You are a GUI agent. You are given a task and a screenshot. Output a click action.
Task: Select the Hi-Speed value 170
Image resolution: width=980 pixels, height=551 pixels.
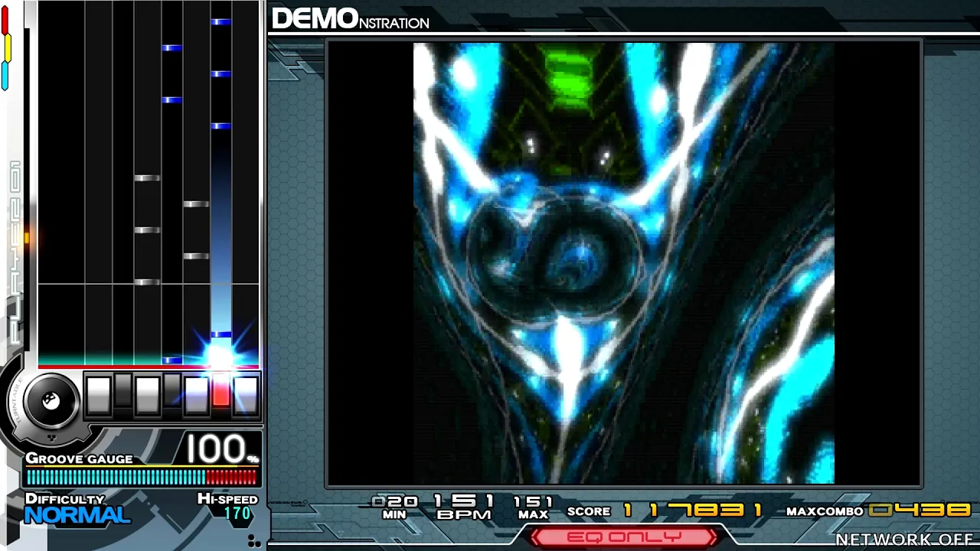tap(237, 514)
